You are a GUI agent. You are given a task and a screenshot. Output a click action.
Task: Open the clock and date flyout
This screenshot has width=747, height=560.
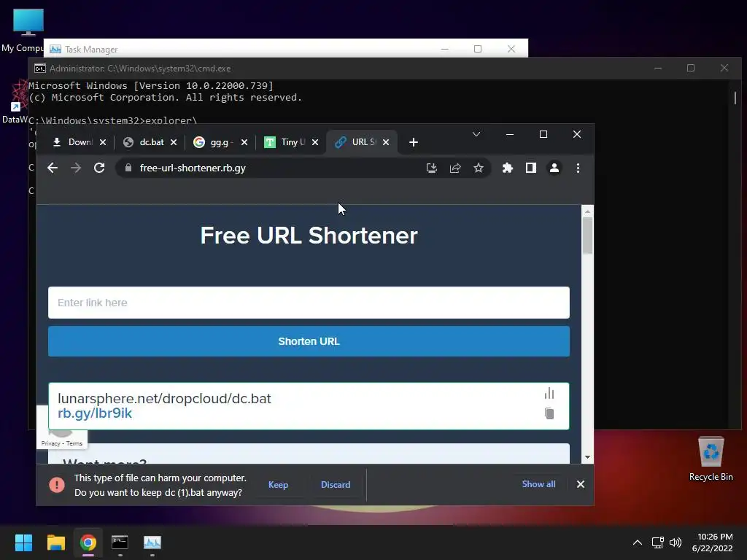(x=713, y=542)
